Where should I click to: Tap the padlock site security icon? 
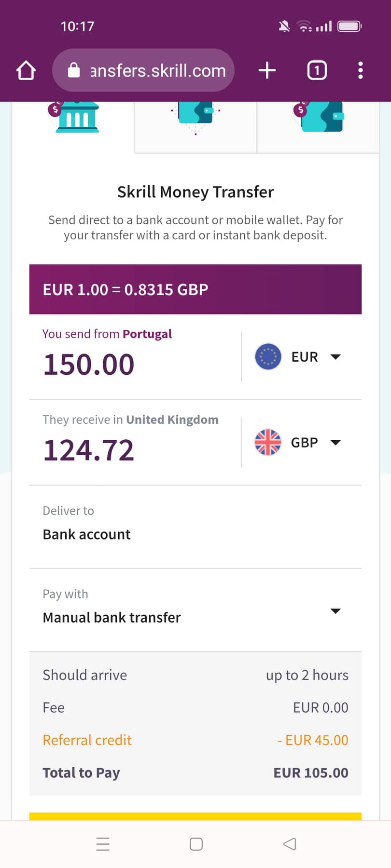pos(74,70)
